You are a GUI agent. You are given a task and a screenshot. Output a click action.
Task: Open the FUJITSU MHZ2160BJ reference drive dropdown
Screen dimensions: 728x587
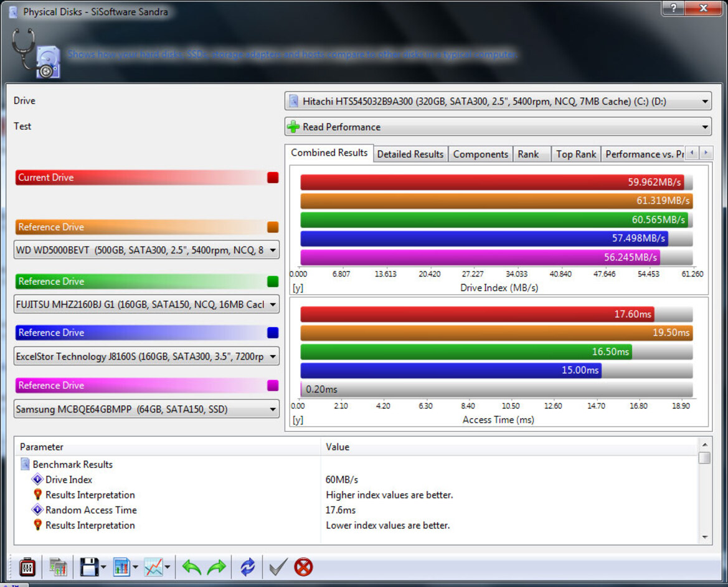pos(146,305)
